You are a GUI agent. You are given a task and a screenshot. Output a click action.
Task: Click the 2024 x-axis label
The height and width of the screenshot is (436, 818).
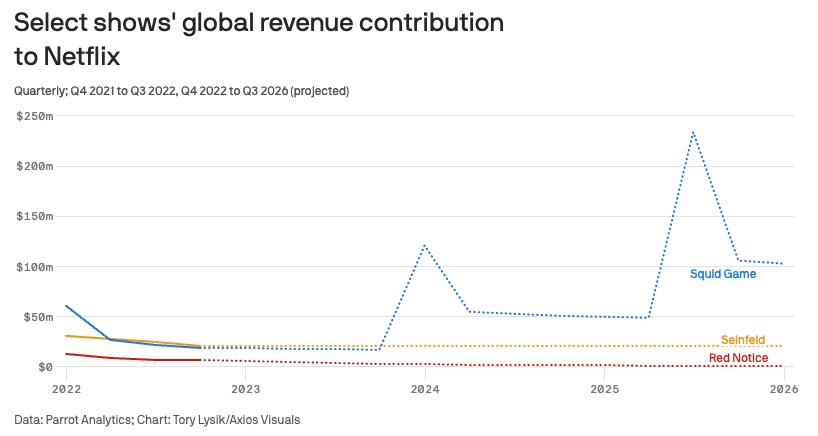[x=425, y=388]
